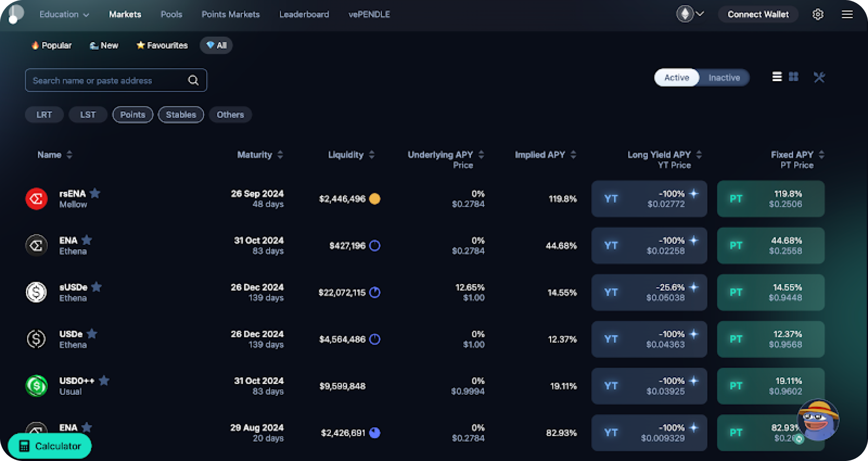Switch to the Leaderboard tab

click(304, 14)
